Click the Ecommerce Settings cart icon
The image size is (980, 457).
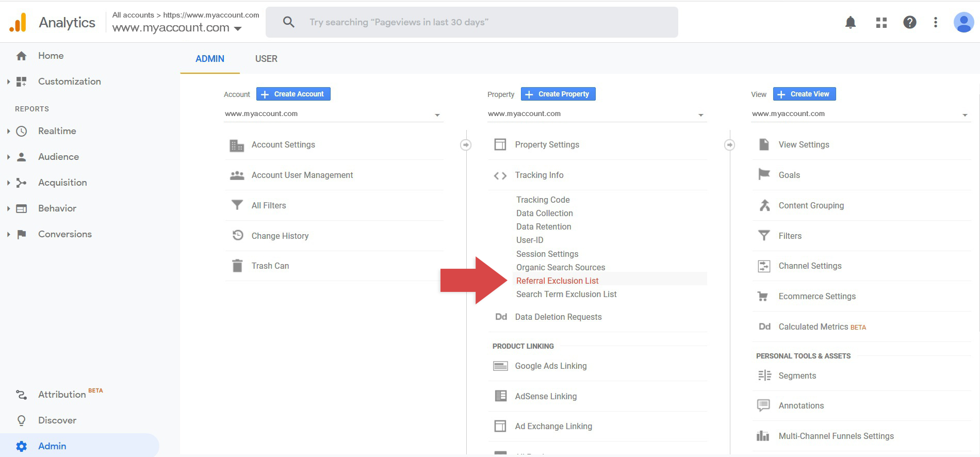pyautogui.click(x=762, y=296)
